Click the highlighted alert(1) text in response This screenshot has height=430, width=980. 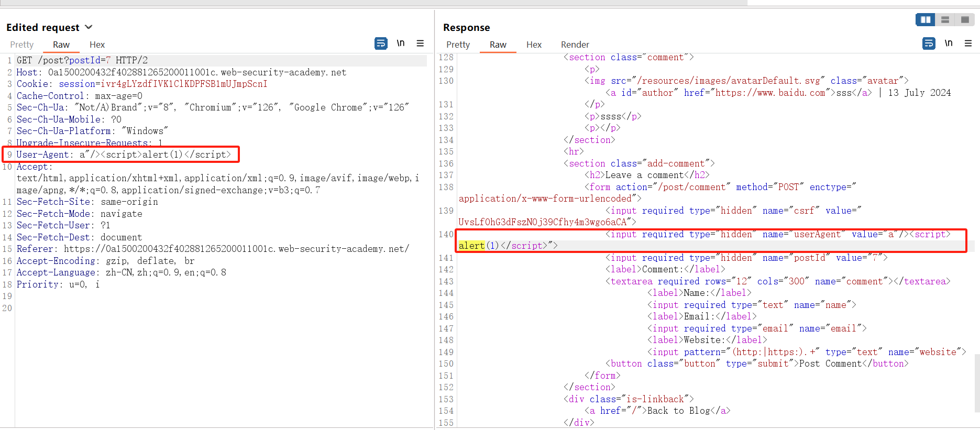[x=478, y=246]
